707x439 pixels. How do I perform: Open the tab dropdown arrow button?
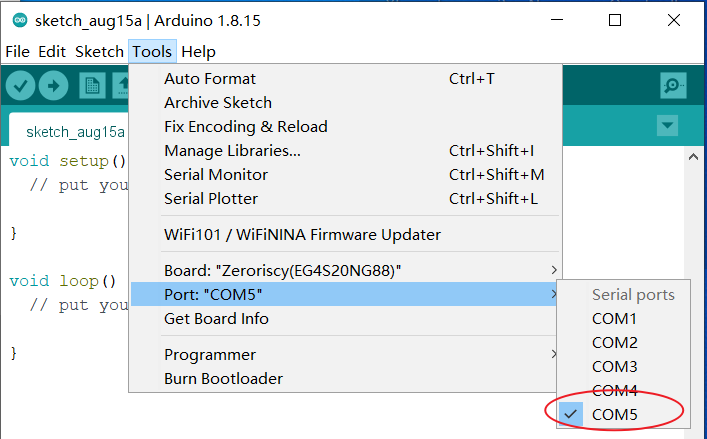(667, 125)
